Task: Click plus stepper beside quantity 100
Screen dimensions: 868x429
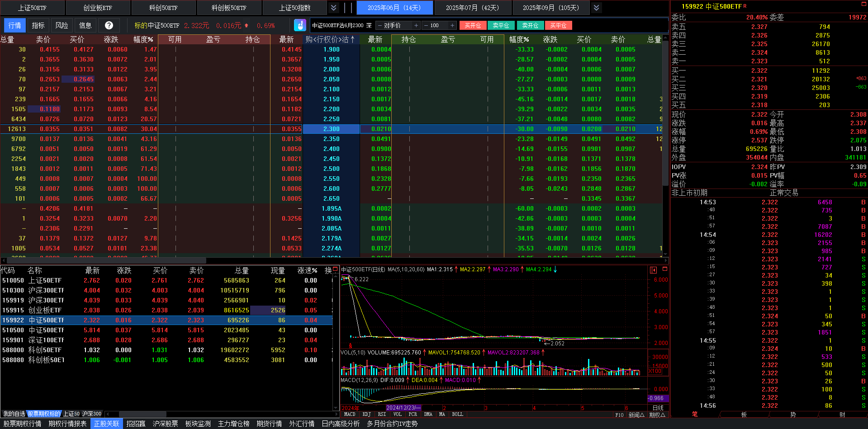Action: [x=452, y=26]
